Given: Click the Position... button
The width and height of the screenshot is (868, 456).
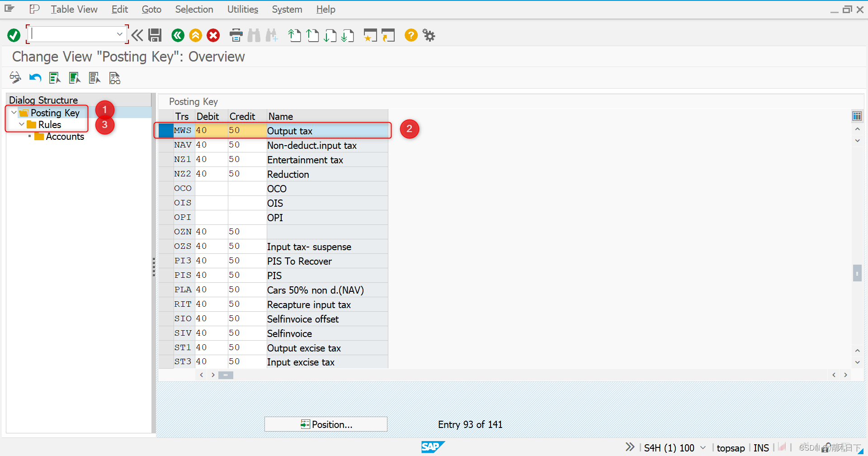Looking at the screenshot, I should (x=326, y=424).
